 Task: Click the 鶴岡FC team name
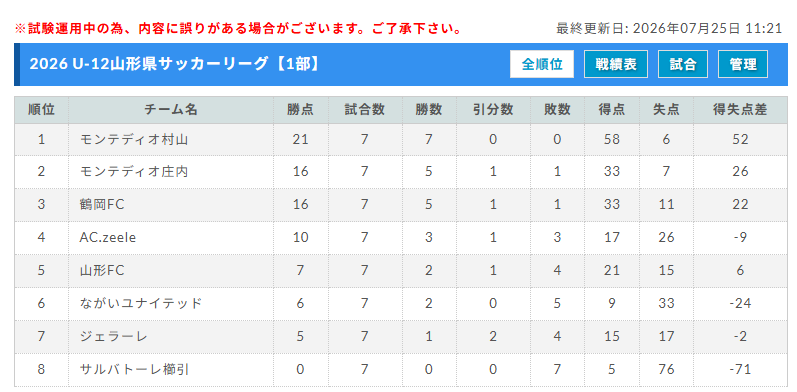coord(102,204)
